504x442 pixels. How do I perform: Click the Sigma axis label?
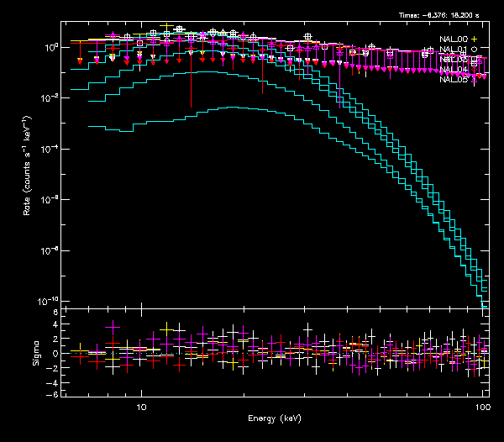[x=37, y=353]
